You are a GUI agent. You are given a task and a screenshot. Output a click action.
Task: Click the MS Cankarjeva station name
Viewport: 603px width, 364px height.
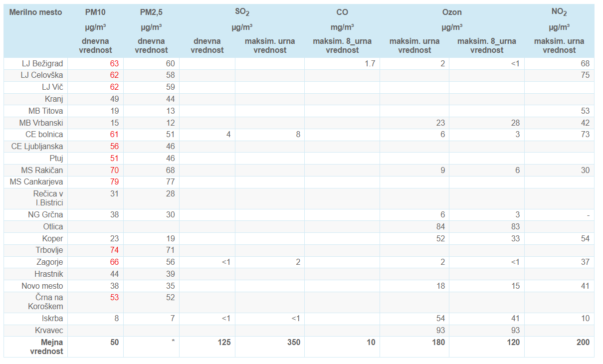coord(36,182)
